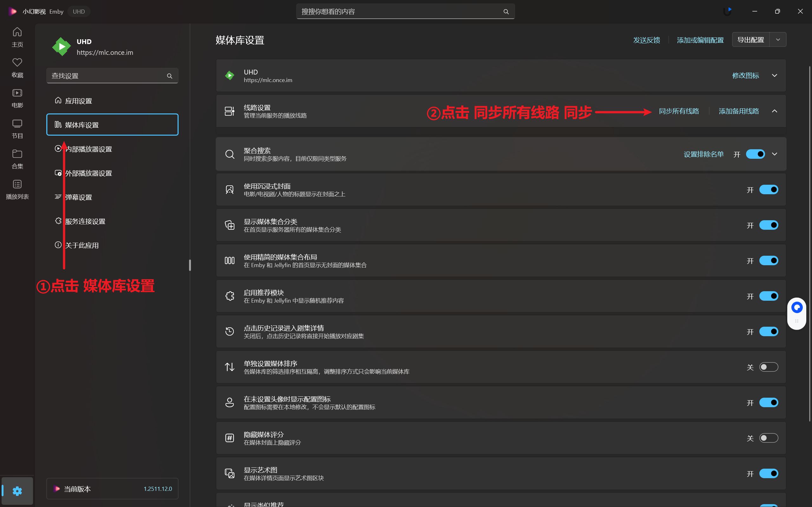812x507 pixels.
Task: Open 节目 shows icon in sidebar
Action: click(x=17, y=124)
